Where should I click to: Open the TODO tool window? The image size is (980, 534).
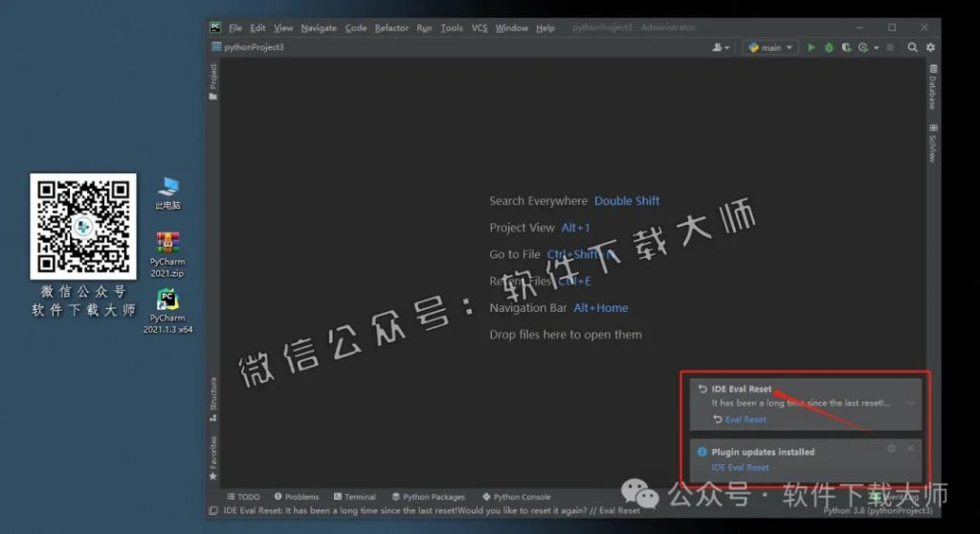point(243,497)
